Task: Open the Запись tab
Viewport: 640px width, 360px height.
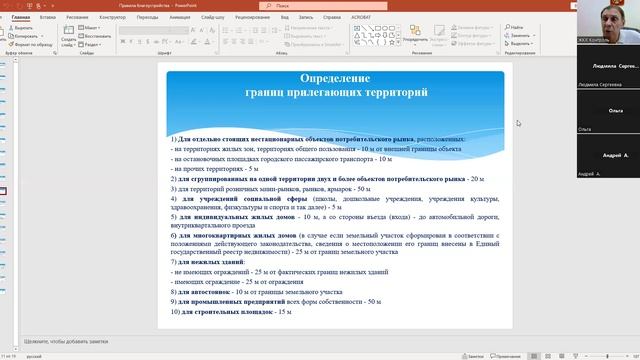Action: [x=306, y=17]
